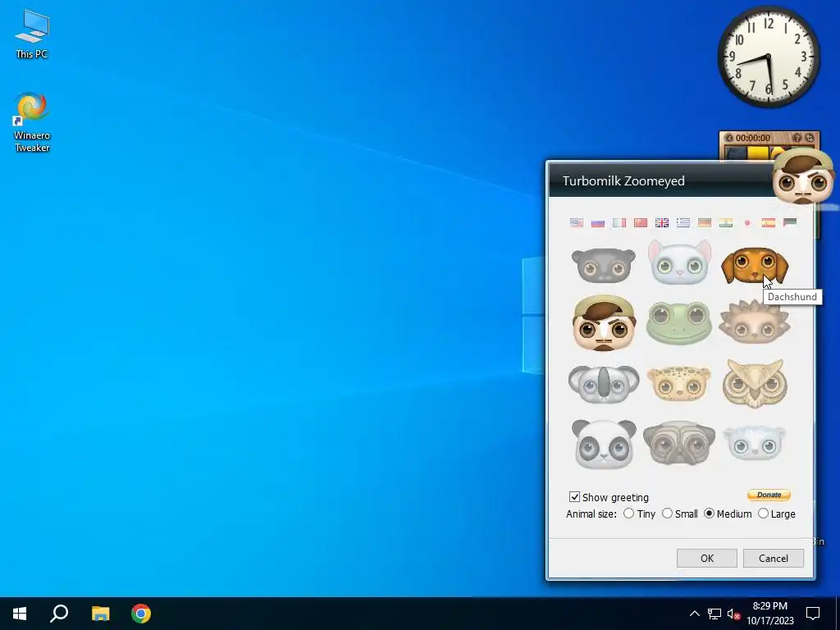
Task: Click the analog clock gadget
Action: [768, 57]
